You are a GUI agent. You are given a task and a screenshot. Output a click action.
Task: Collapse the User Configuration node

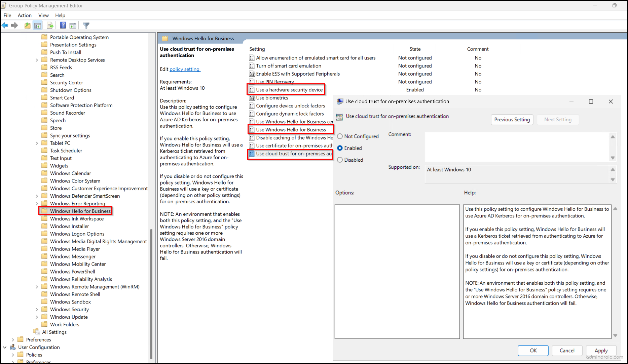coord(4,347)
